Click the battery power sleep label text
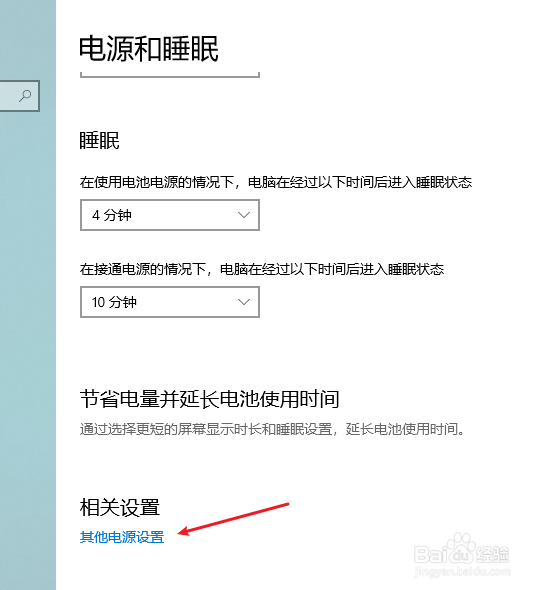 coord(276,182)
